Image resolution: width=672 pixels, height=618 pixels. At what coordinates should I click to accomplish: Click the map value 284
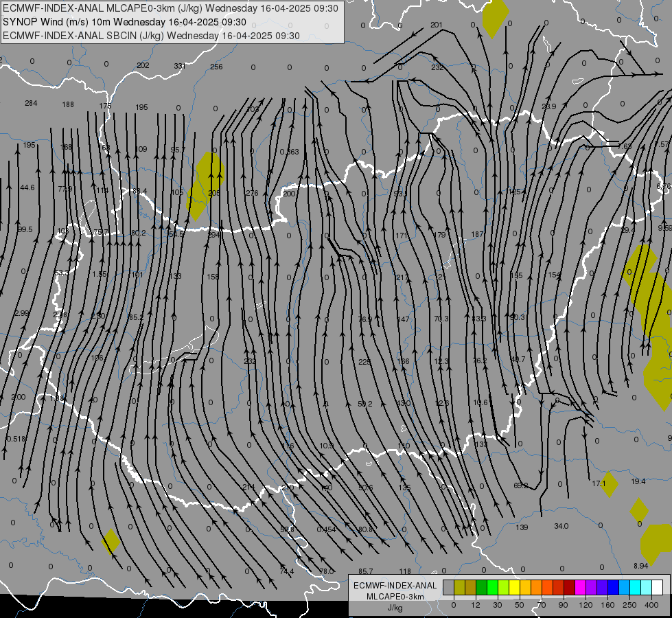point(31,103)
